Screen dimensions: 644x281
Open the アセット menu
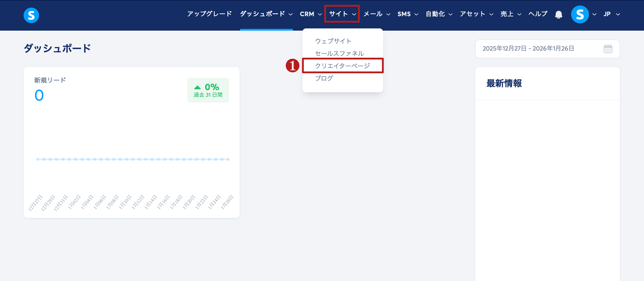pyautogui.click(x=476, y=14)
